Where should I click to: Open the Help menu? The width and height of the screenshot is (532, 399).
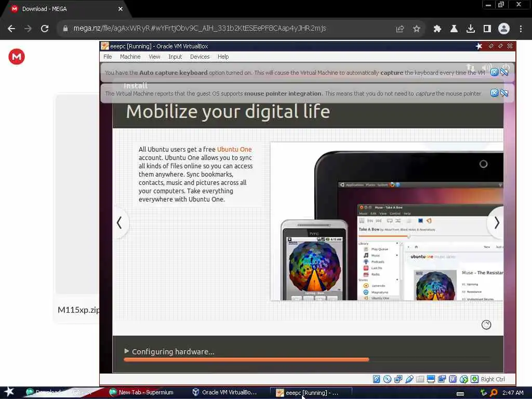click(x=223, y=57)
